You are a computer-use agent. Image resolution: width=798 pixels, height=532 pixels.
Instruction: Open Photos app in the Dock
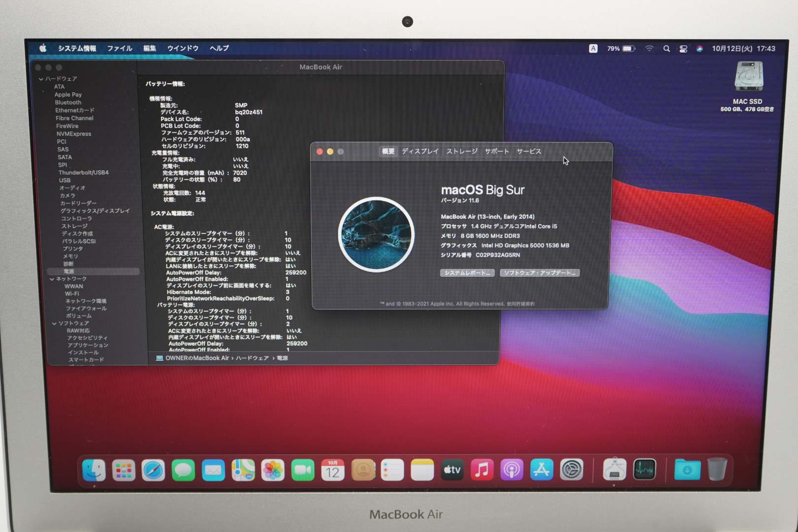273,470
